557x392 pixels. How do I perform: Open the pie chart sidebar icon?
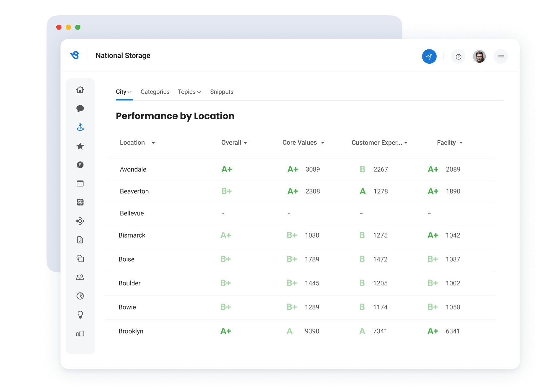(x=80, y=296)
